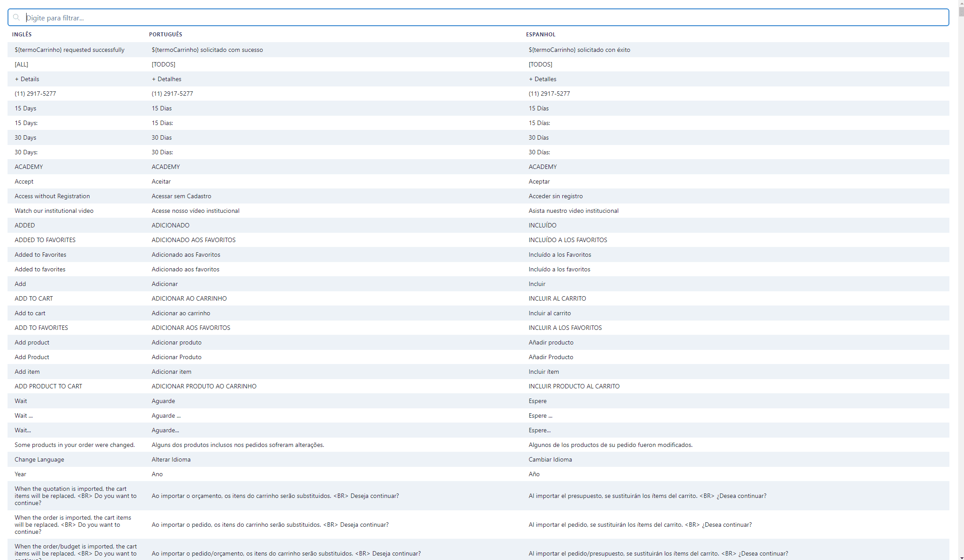Click the INGLÊS column header
Viewport: 964px width, 560px height.
(22, 35)
